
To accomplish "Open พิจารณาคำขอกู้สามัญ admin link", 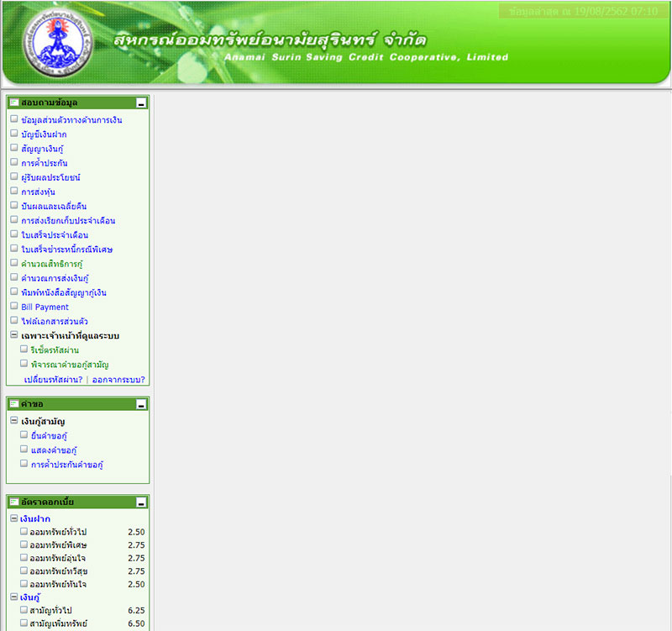I will click(70, 365).
